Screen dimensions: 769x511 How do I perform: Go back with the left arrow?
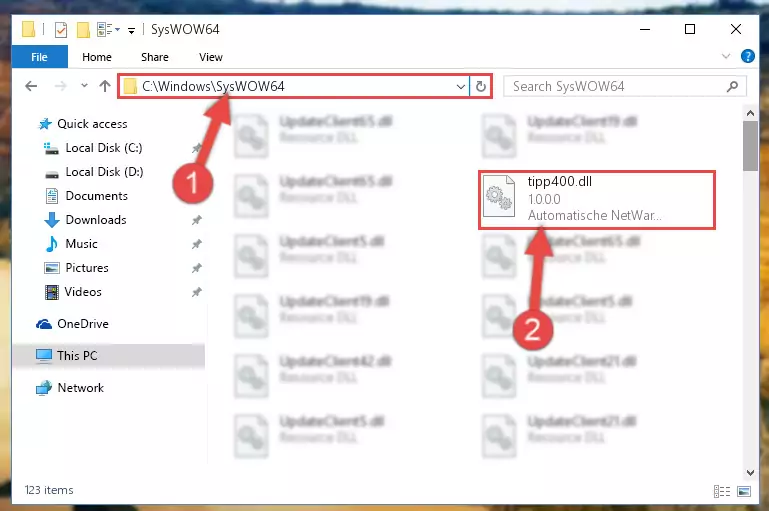31,86
